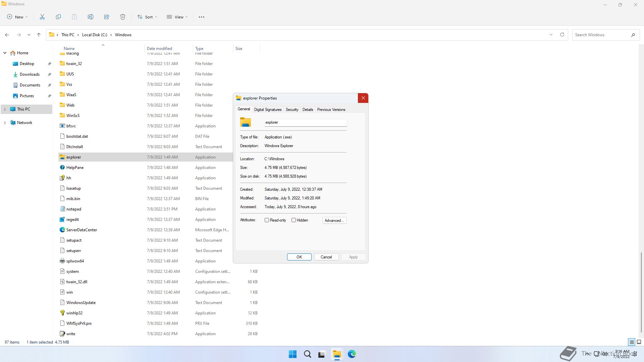The width and height of the screenshot is (644, 362).
Task: Click chevron after This PC in breadcrumb
Action: (x=78, y=35)
